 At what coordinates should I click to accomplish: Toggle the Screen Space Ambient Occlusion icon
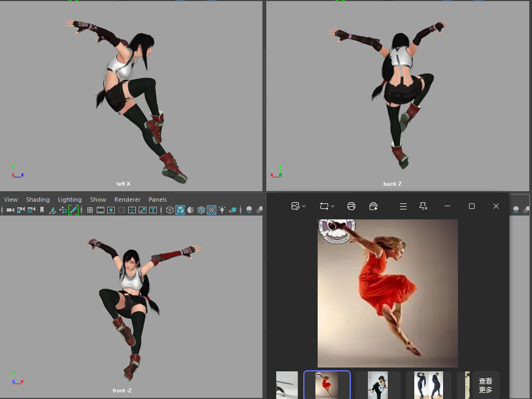(249, 210)
